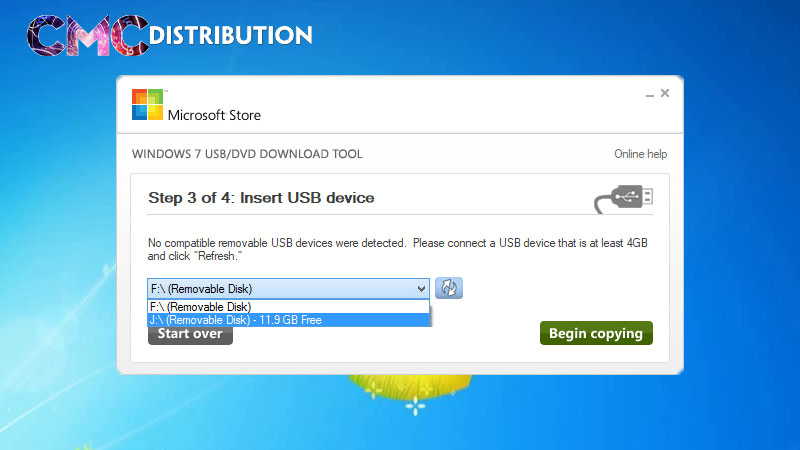This screenshot has height=450, width=800.
Task: Choose J:\ (Removable Disk) - 11.9 GB Free
Action: pyautogui.click(x=289, y=320)
